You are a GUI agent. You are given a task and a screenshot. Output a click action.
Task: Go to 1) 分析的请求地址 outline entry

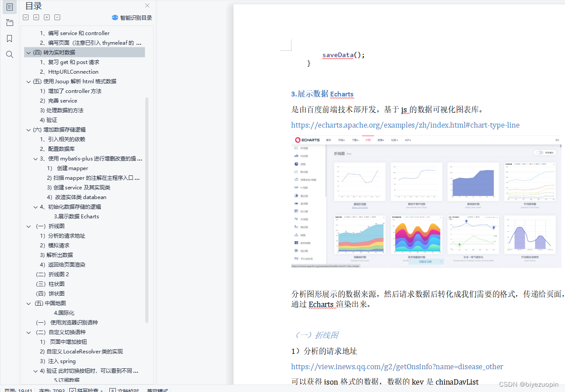[x=62, y=236]
